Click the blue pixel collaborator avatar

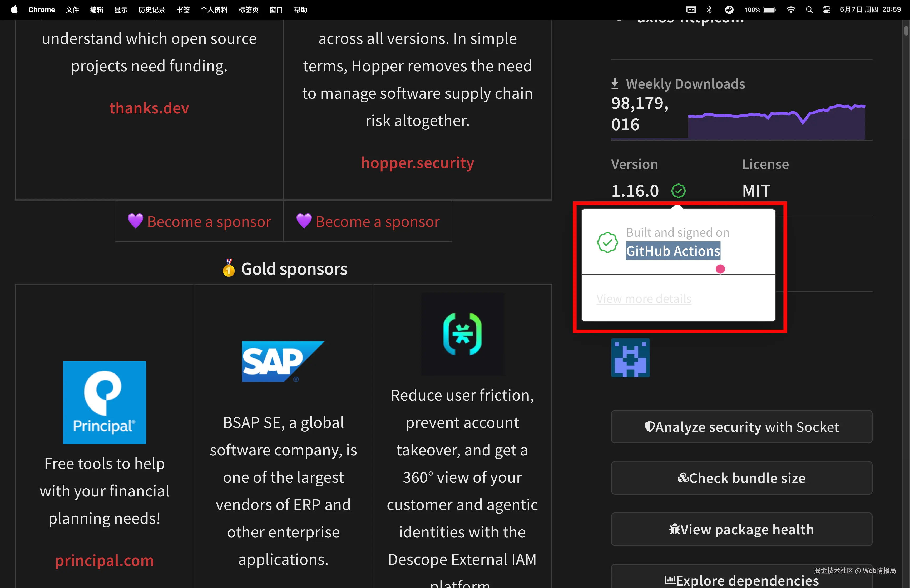630,358
